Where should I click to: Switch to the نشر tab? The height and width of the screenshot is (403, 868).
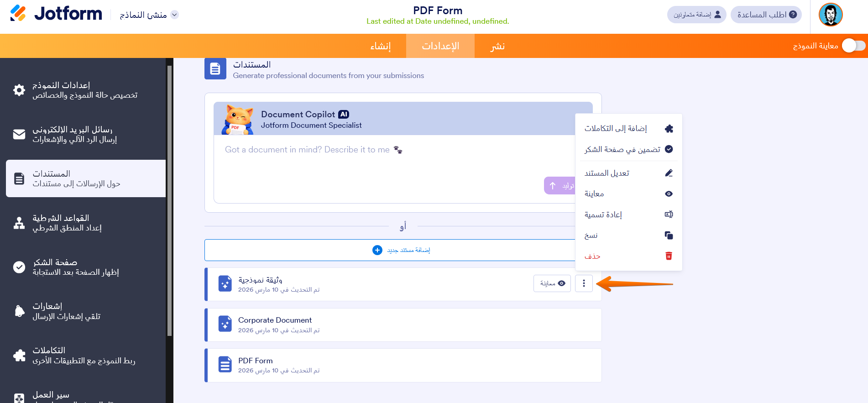497,46
